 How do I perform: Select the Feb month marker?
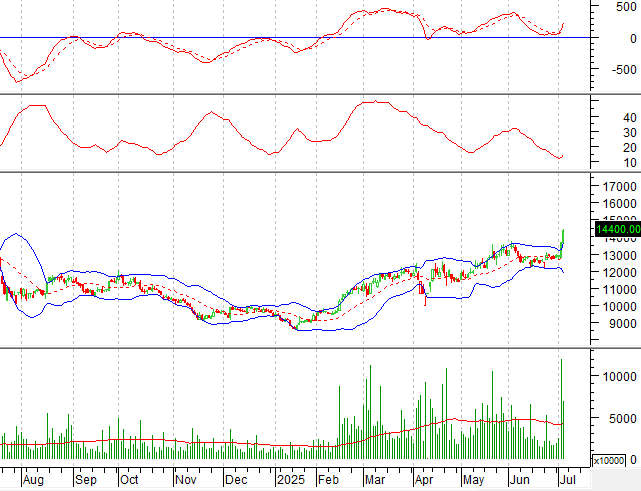click(x=328, y=478)
